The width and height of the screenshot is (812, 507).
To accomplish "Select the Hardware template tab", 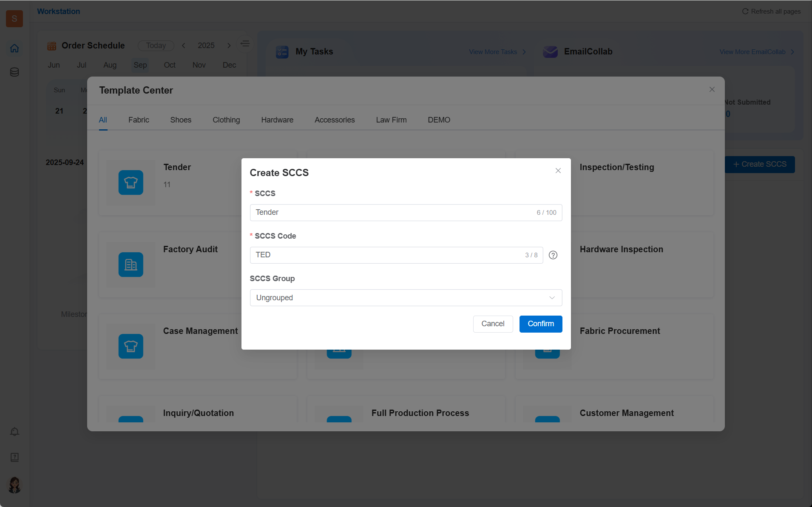I will (x=277, y=120).
